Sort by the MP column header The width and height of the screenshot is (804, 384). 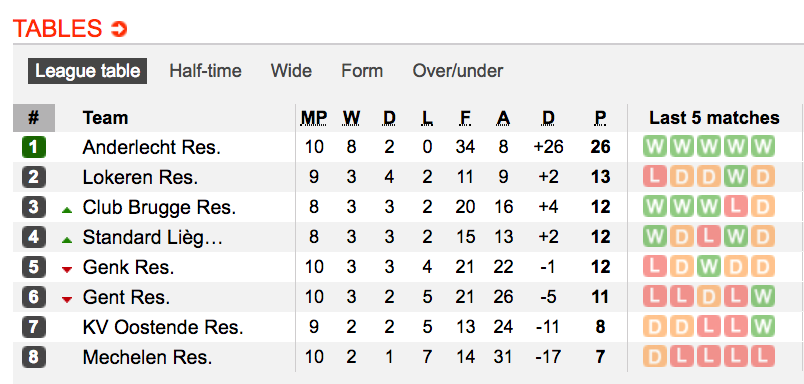pos(314,118)
